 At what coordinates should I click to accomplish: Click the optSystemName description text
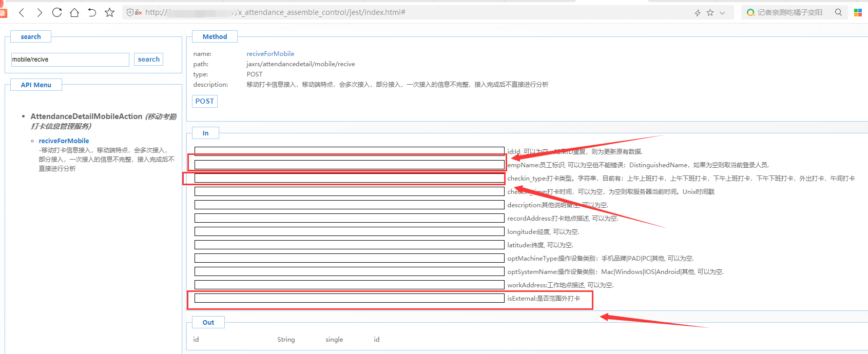tap(615, 271)
